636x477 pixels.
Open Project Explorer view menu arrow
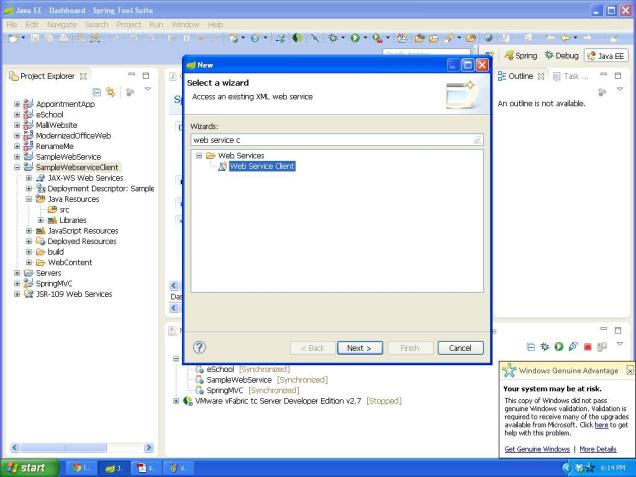point(148,89)
